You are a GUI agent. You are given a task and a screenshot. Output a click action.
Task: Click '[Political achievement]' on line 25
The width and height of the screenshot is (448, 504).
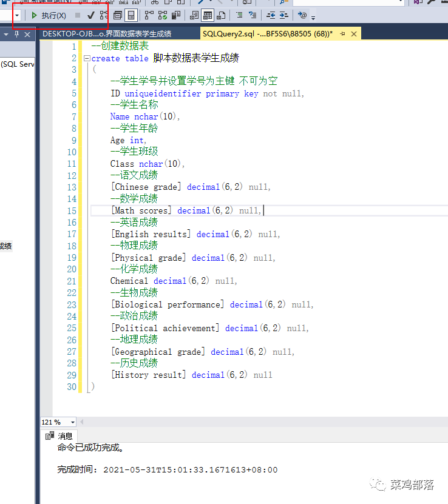165,328
